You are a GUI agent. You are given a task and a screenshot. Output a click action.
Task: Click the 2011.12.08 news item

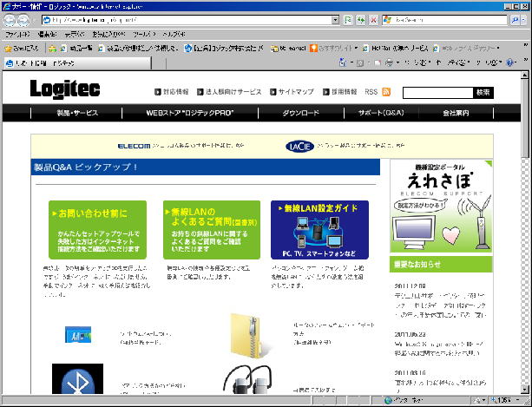coord(440,300)
